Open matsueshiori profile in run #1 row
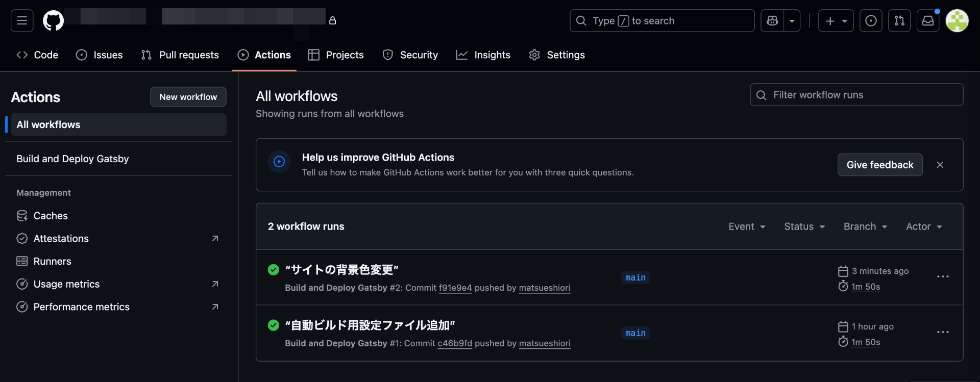The image size is (980, 382). pyautogui.click(x=545, y=343)
